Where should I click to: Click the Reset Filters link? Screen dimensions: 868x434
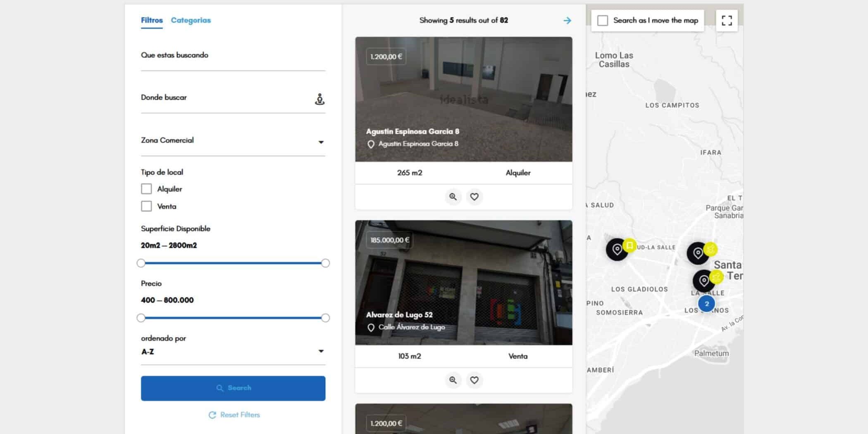tap(234, 415)
